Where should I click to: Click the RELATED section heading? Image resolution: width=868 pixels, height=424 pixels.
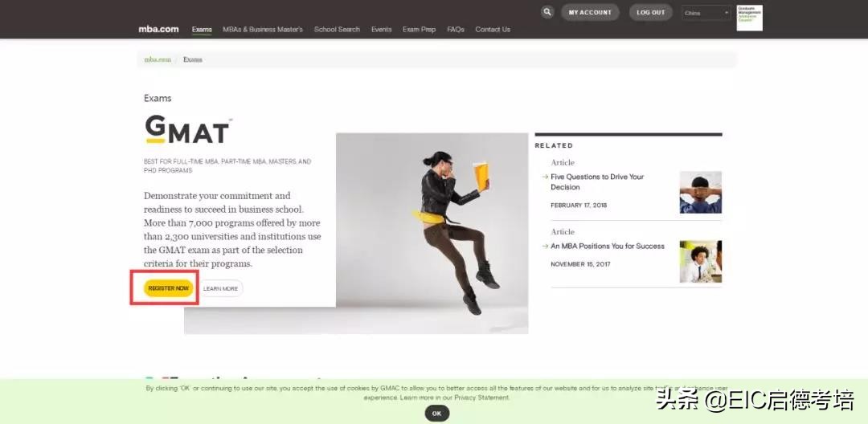[x=554, y=146]
